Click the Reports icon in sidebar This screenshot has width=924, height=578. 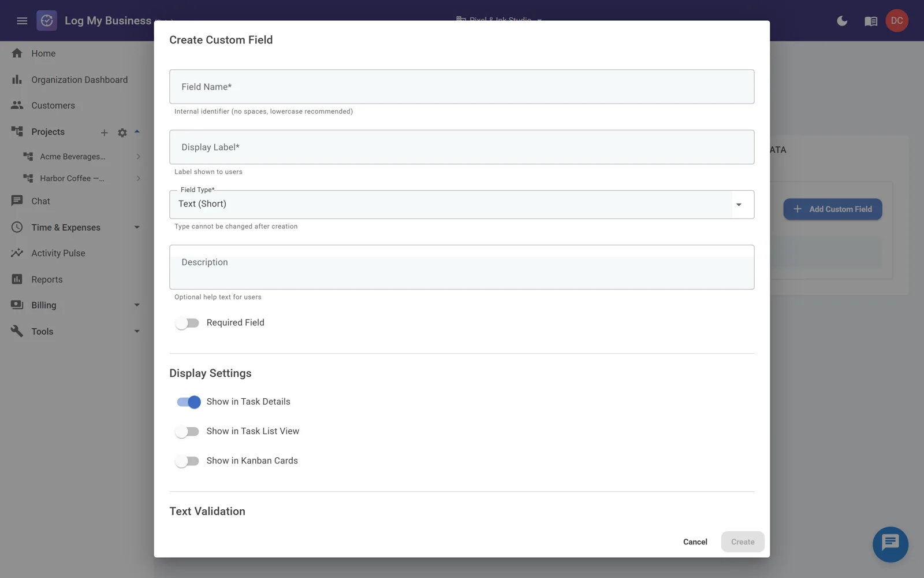tap(17, 279)
